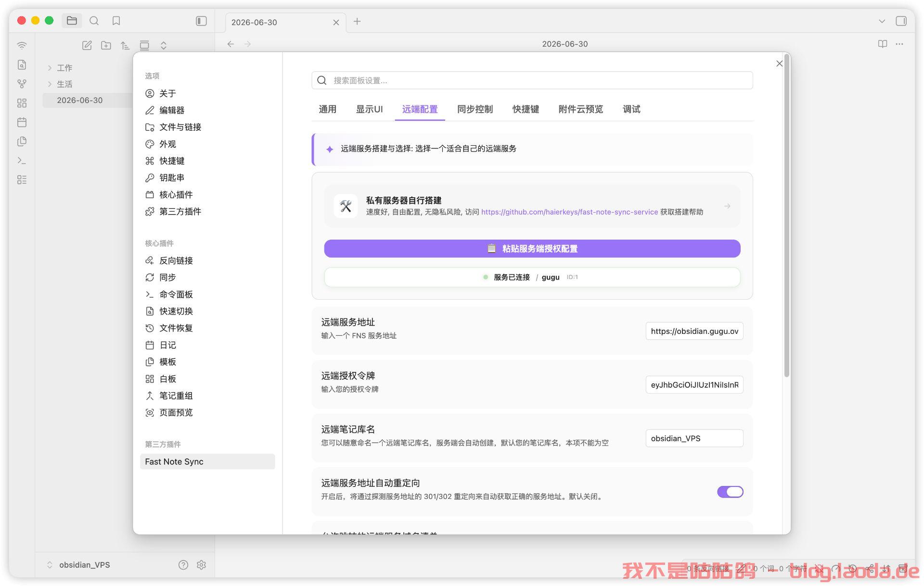Open the 快捷键 plugin tab
The height and width of the screenshot is (586, 924).
(x=526, y=109)
